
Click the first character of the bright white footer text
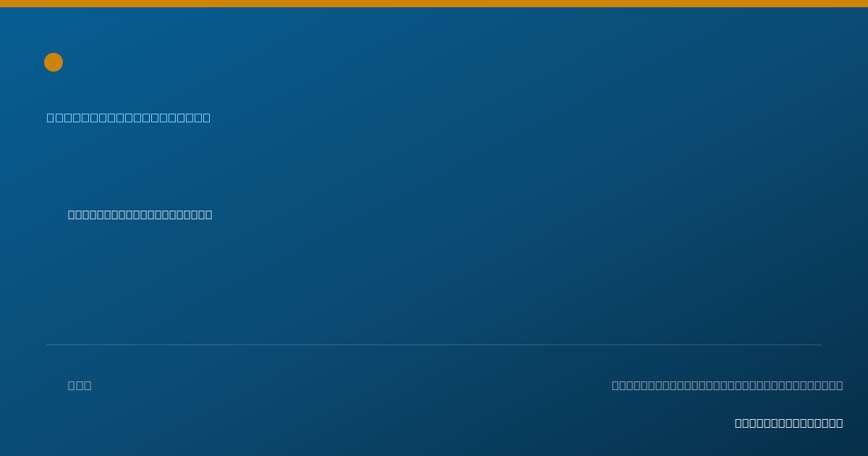tap(739, 423)
